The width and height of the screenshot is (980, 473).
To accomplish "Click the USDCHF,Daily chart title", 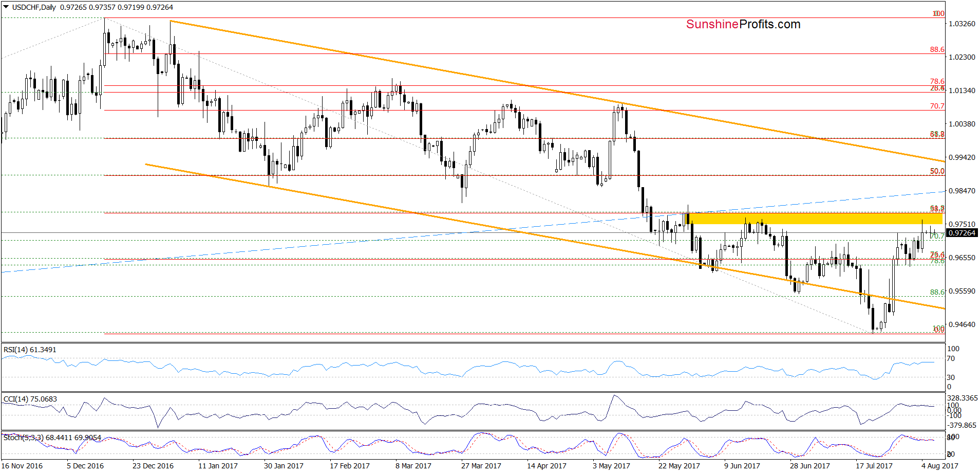I will pos(34,7).
